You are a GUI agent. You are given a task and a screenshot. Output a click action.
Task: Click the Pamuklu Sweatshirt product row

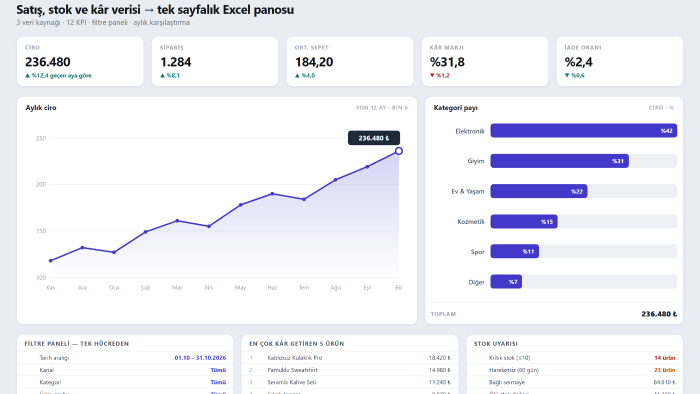350,370
